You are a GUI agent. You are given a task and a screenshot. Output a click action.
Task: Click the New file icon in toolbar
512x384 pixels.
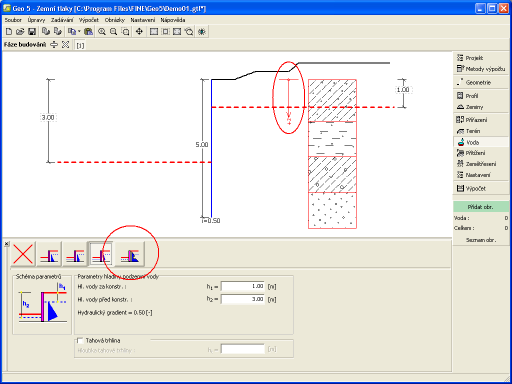(9, 32)
